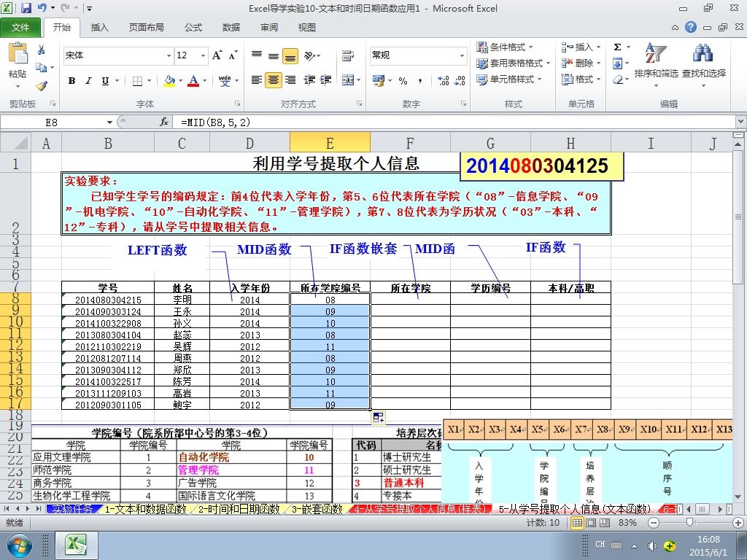Click the Undo icon in quick access toolbar
The width and height of the screenshot is (747, 560).
pos(42,7)
